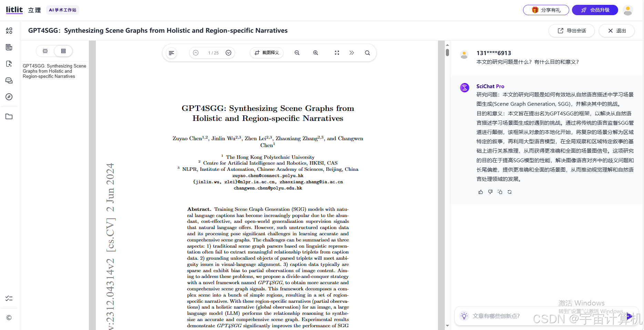The image size is (644, 330).
Task: Click the 退出 exit button
Action: 617,31
